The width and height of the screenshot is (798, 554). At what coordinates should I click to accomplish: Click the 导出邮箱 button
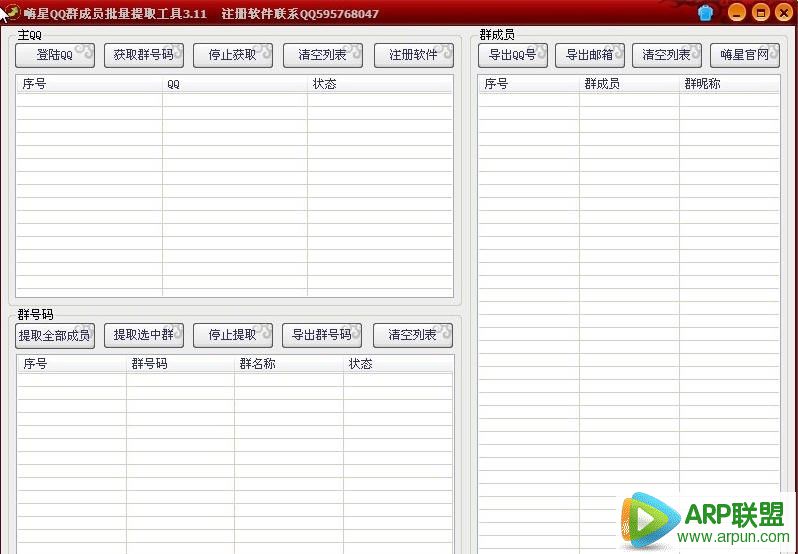[x=590, y=55]
